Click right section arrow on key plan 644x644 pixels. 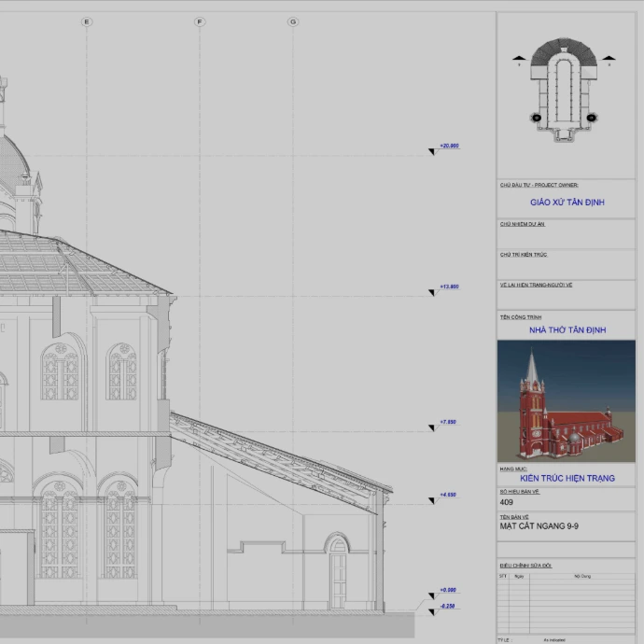tap(609, 59)
